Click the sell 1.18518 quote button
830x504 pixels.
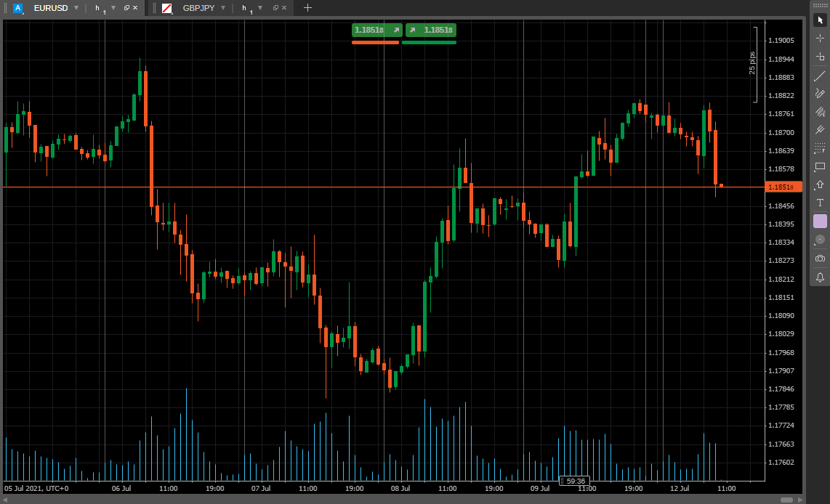pos(376,30)
